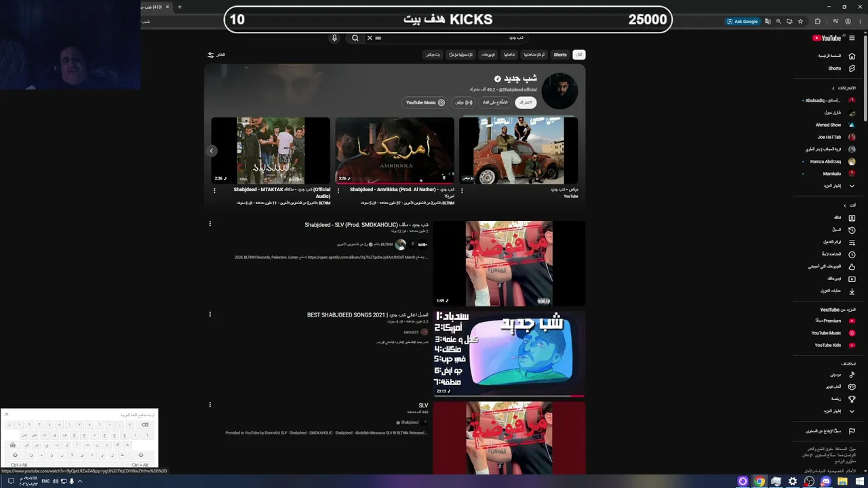Open the MTAKTAK video thumbnail
This screenshot has height=488, width=868.
(x=271, y=150)
